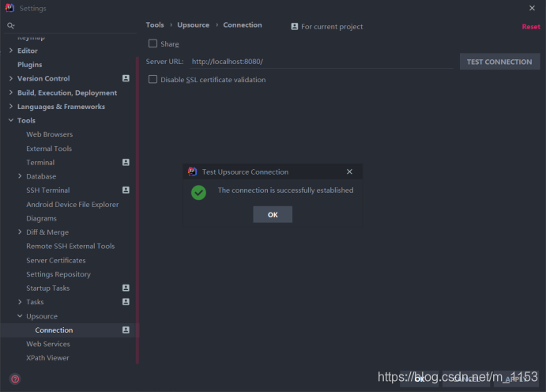The image size is (546, 392).
Task: Open Settings Repository page
Action: 58,274
